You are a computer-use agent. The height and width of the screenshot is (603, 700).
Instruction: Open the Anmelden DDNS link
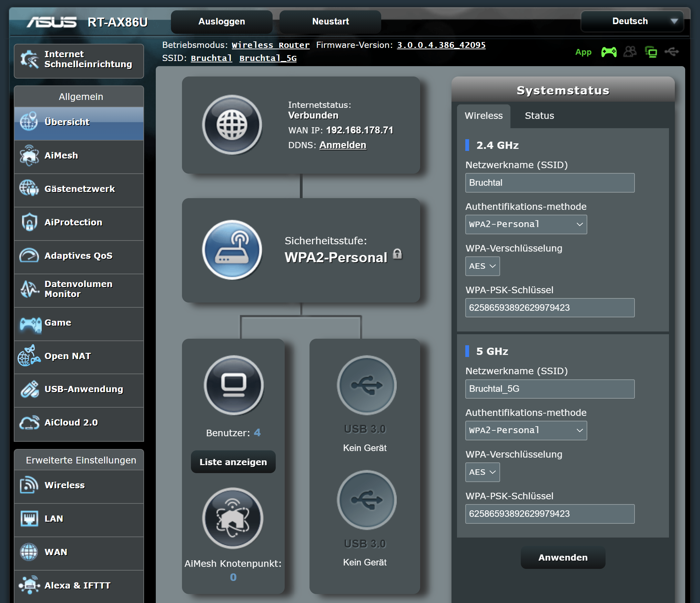(x=343, y=145)
